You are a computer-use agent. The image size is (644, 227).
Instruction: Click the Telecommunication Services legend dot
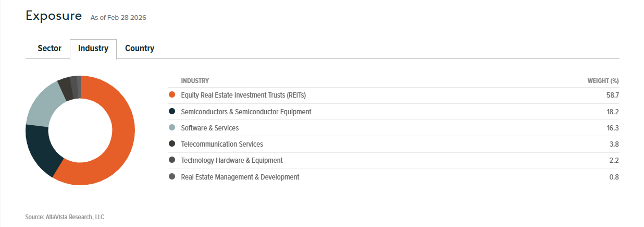point(172,144)
